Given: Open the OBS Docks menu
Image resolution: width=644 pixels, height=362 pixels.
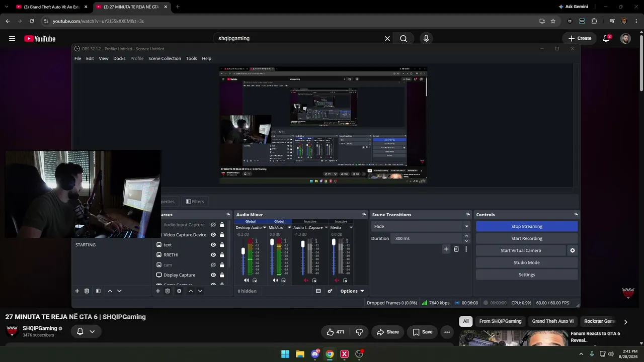Looking at the screenshot, I should (119, 58).
